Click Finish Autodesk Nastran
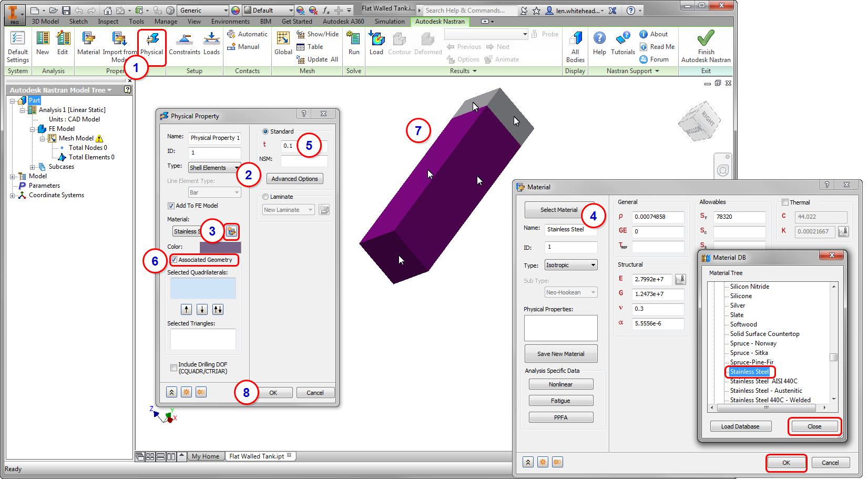This screenshot has width=868, height=479. point(706,47)
